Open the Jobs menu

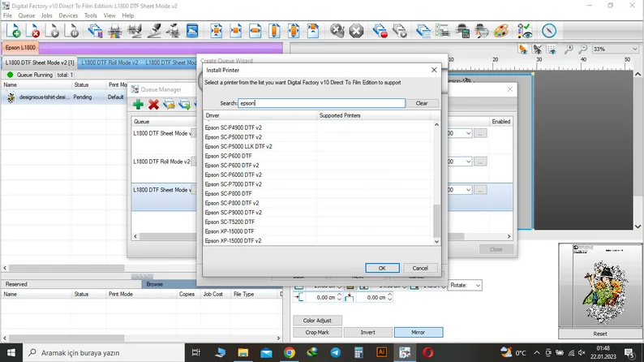tap(46, 15)
